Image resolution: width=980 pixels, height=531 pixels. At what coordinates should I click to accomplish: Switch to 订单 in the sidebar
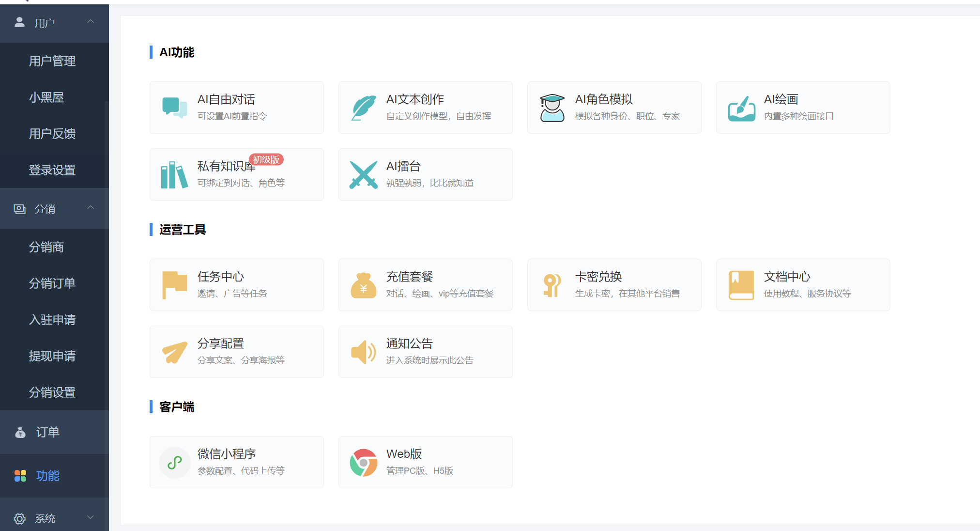(47, 432)
